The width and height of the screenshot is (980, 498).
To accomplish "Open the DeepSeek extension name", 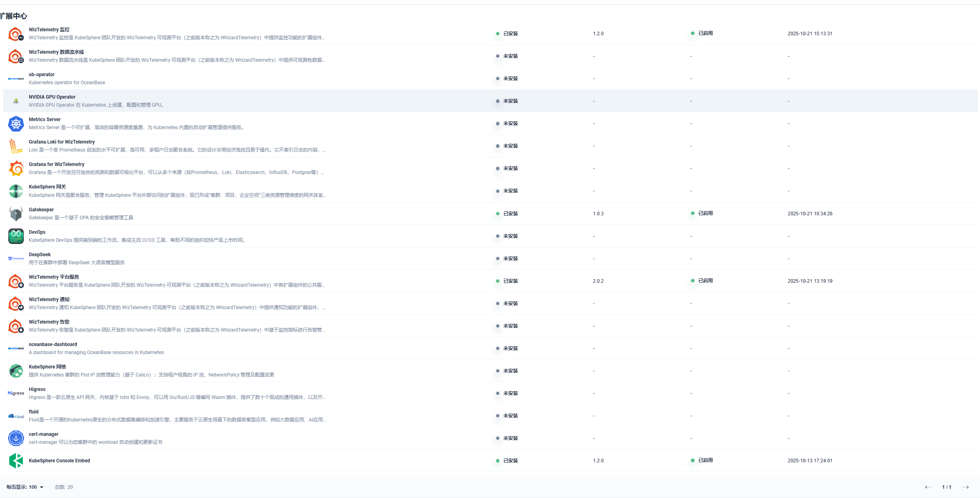I will pos(40,255).
